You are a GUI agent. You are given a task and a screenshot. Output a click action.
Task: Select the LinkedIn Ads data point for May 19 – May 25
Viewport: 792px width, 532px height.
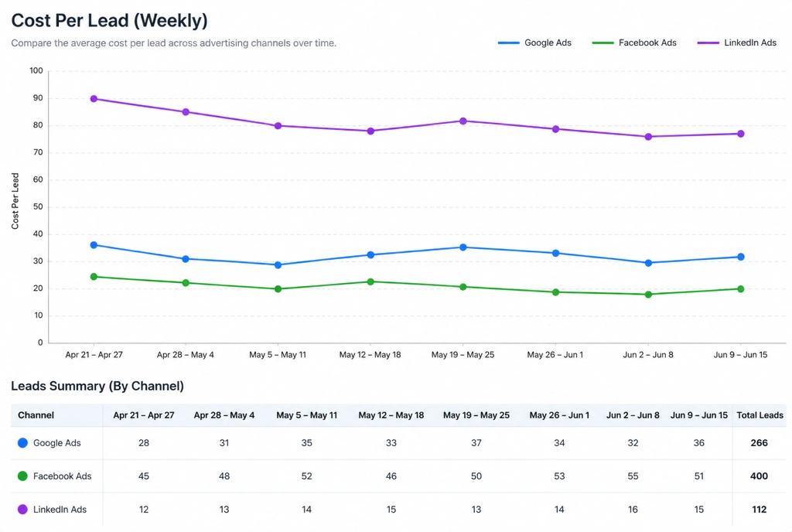coord(463,121)
